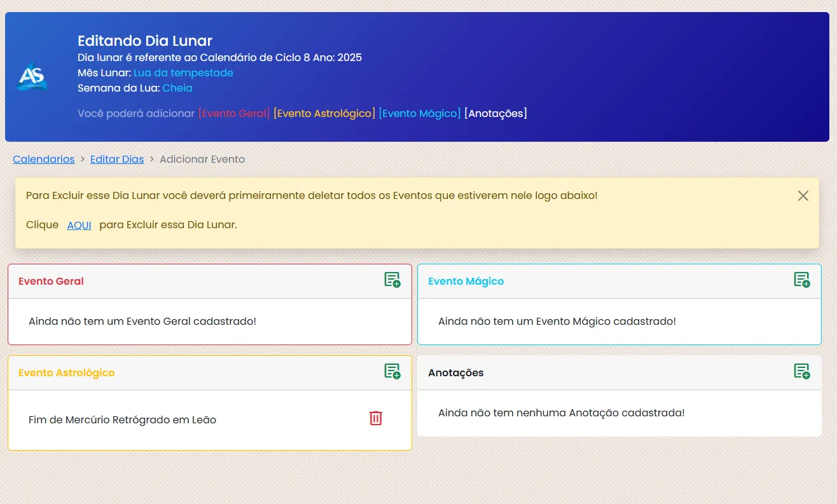Open the Cheia moon week link
Screen dimensions: 837x504
177,88
